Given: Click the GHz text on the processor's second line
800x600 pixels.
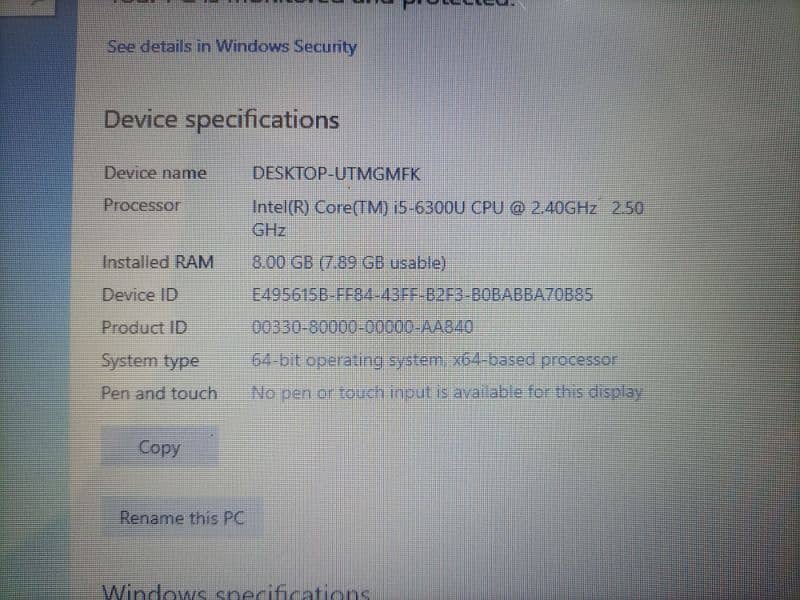Looking at the screenshot, I should click(269, 230).
